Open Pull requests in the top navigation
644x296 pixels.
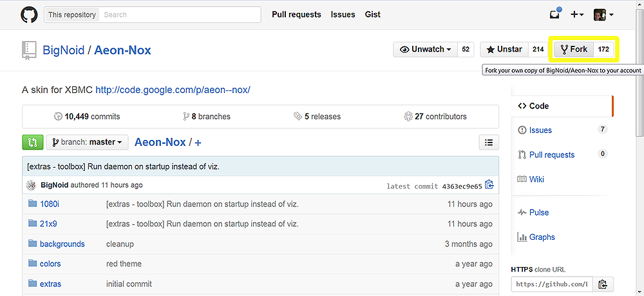tap(296, 15)
